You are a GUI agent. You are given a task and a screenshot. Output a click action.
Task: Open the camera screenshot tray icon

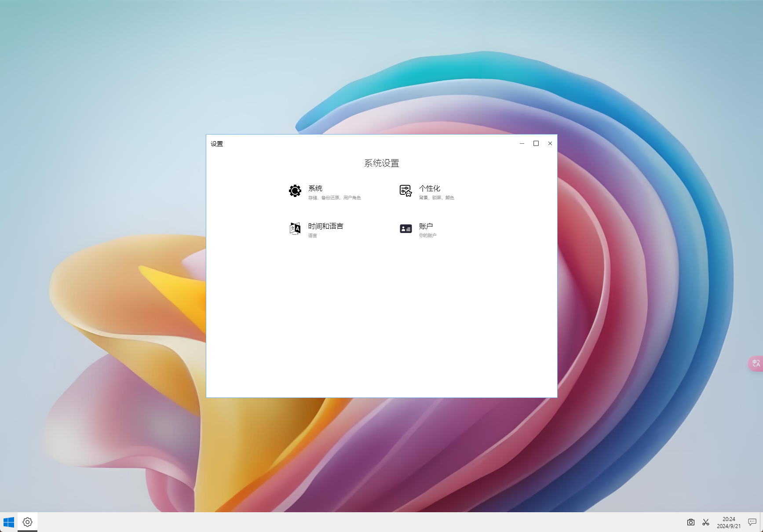[691, 522]
